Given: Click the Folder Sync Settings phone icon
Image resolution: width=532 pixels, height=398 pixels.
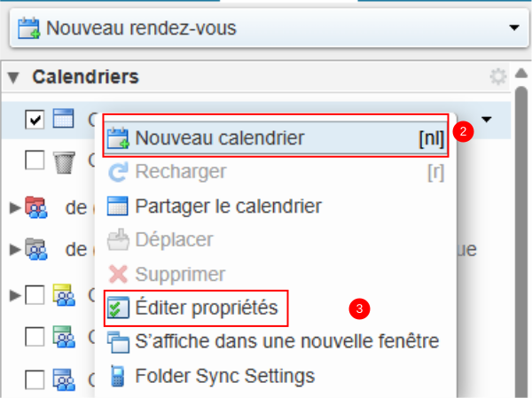Looking at the screenshot, I should click(x=117, y=377).
